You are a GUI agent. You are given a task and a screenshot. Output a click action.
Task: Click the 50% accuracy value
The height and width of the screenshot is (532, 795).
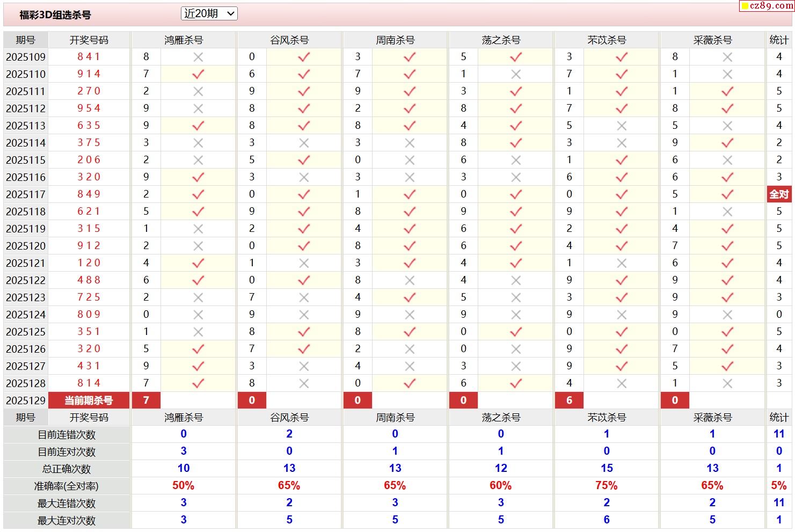tap(183, 486)
